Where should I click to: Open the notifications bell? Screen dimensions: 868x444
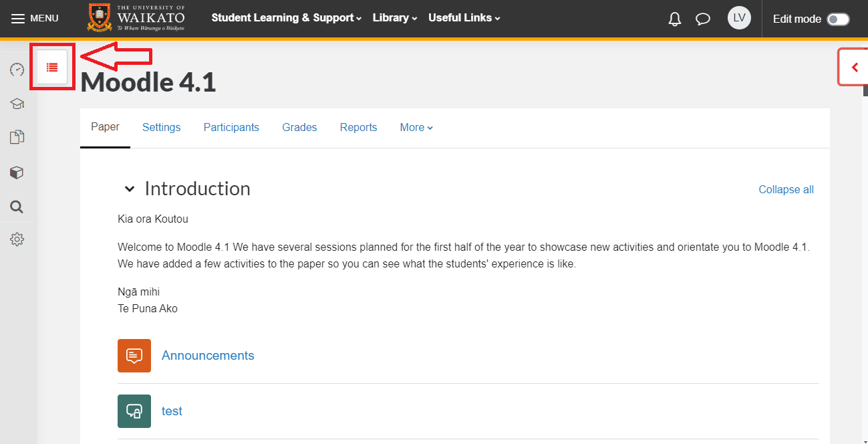(675, 19)
